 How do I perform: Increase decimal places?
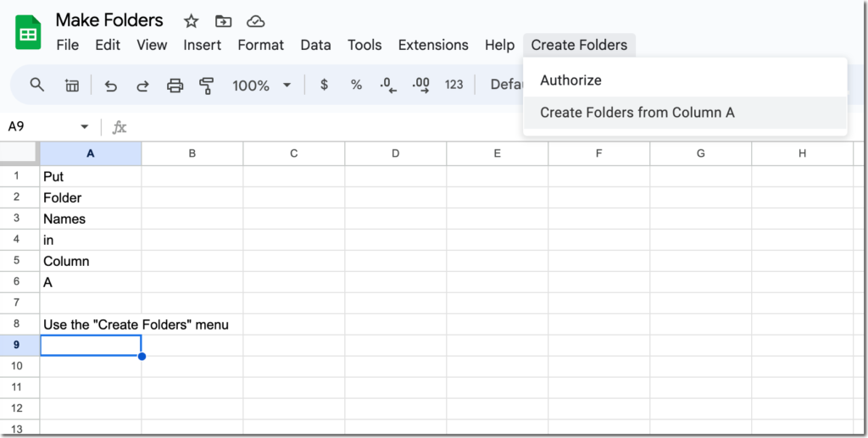pos(420,86)
